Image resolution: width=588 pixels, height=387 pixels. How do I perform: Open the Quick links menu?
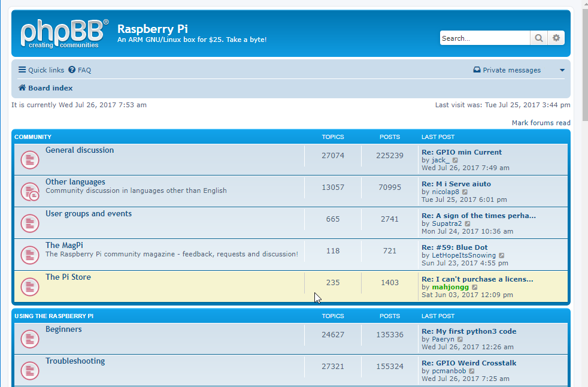[x=40, y=70]
